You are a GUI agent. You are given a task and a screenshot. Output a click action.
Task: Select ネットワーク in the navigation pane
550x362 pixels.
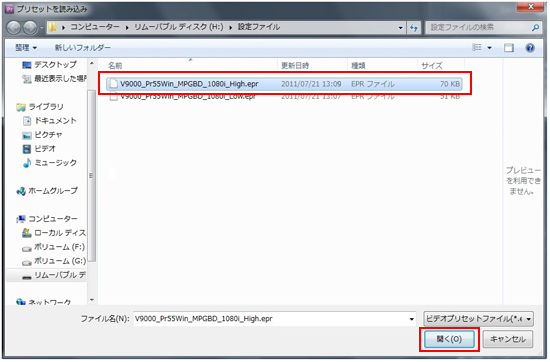click(x=44, y=302)
